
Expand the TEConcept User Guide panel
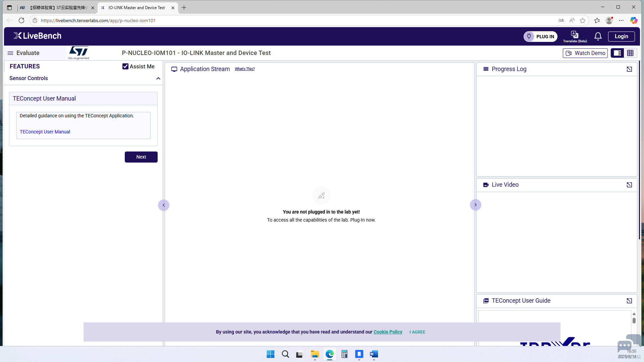[x=629, y=301]
